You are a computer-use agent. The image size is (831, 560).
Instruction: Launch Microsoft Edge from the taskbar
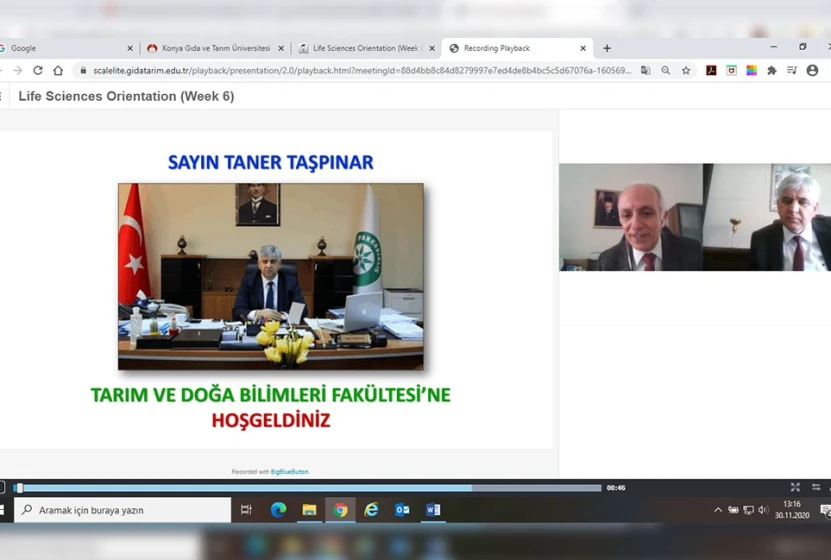click(x=278, y=510)
